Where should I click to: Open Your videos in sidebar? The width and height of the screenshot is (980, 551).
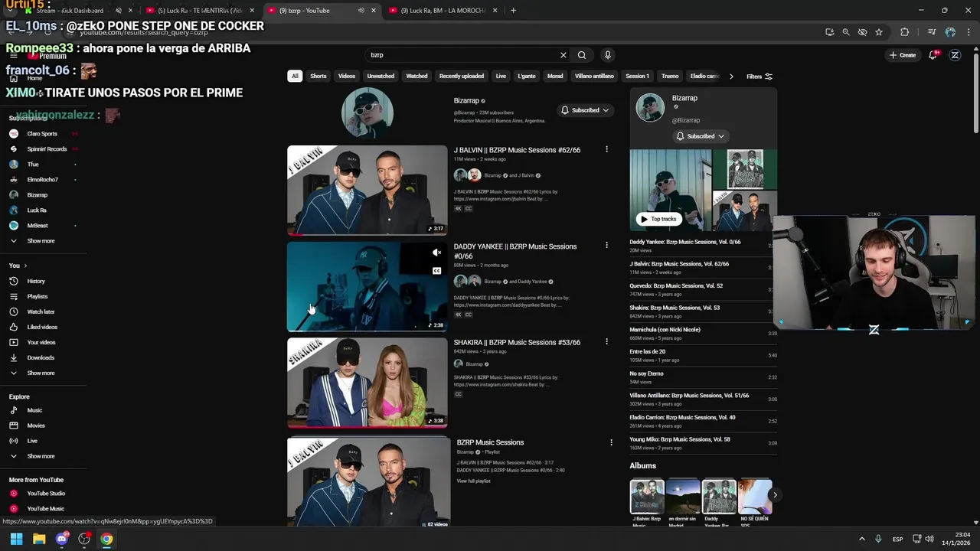click(41, 342)
